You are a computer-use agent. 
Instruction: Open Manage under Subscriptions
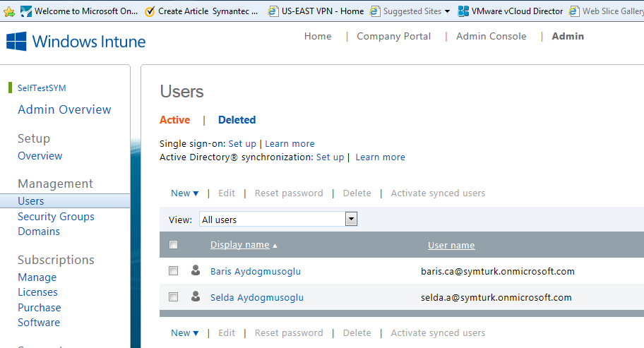[37, 277]
